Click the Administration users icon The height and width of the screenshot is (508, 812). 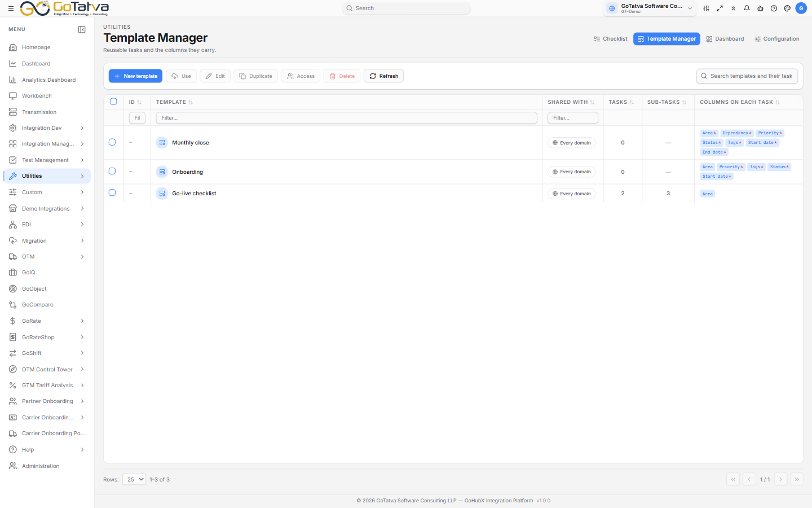click(x=13, y=466)
